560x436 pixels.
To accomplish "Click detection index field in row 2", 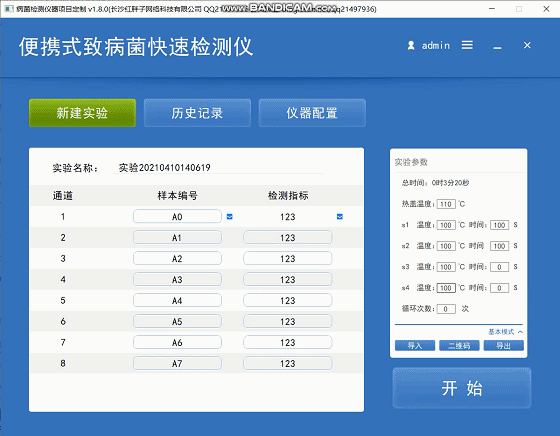I will coord(288,237).
